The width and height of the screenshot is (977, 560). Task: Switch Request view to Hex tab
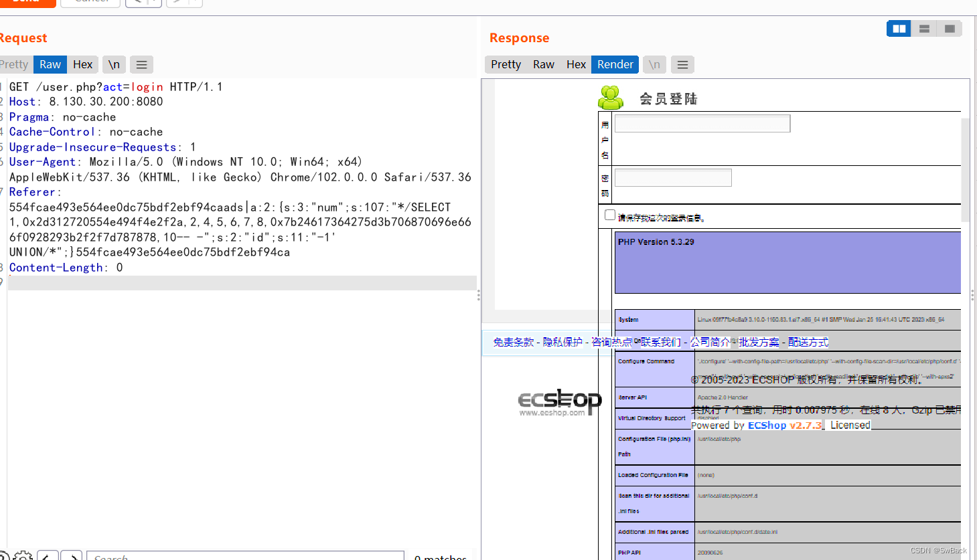click(x=82, y=65)
